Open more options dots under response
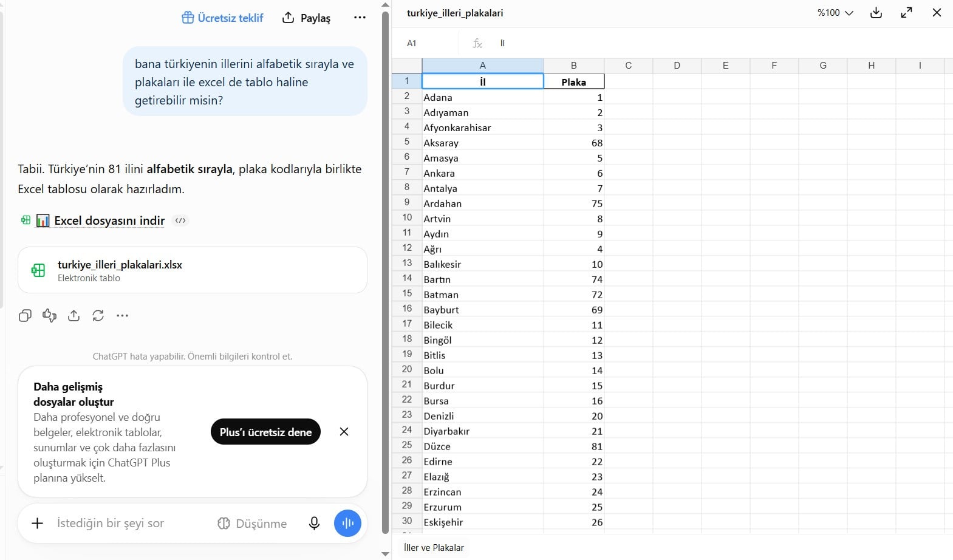The image size is (953, 560). point(122,315)
